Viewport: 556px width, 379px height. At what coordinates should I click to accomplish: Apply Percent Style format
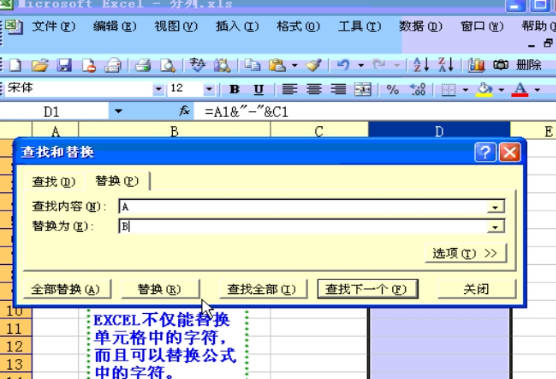pos(392,90)
